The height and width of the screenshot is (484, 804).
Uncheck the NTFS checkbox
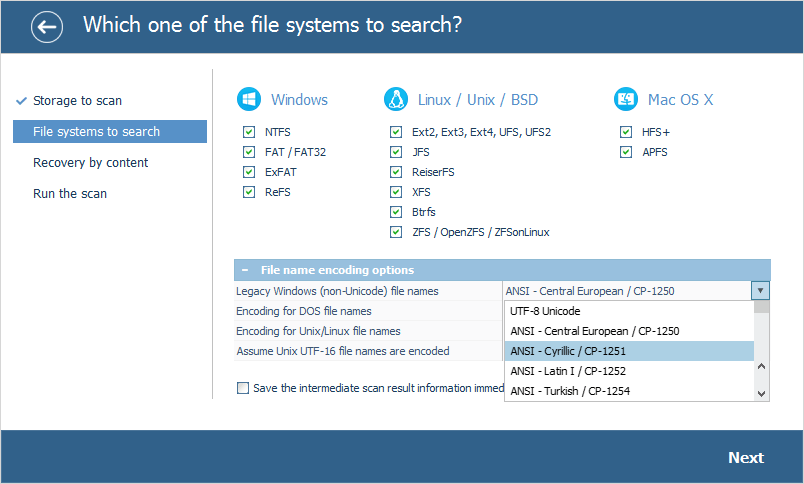pos(248,132)
